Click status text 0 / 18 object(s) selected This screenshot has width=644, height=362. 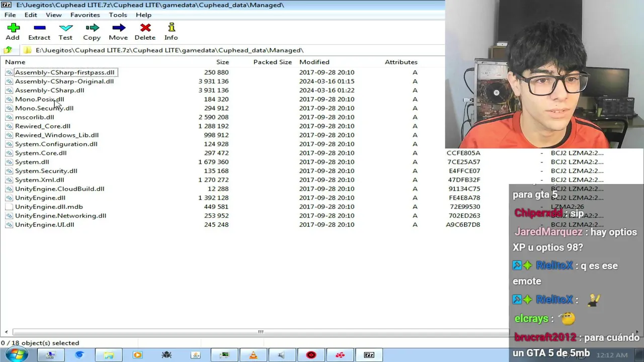[40, 343]
